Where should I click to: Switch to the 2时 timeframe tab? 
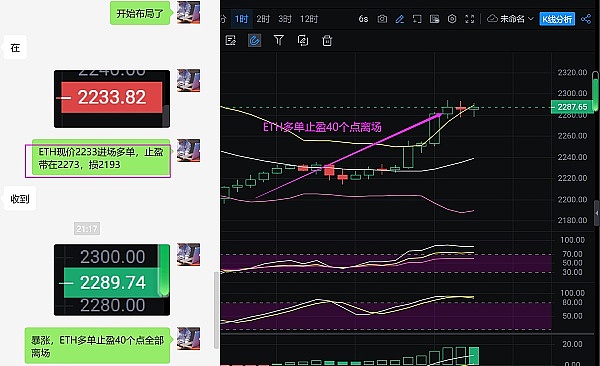click(x=263, y=19)
